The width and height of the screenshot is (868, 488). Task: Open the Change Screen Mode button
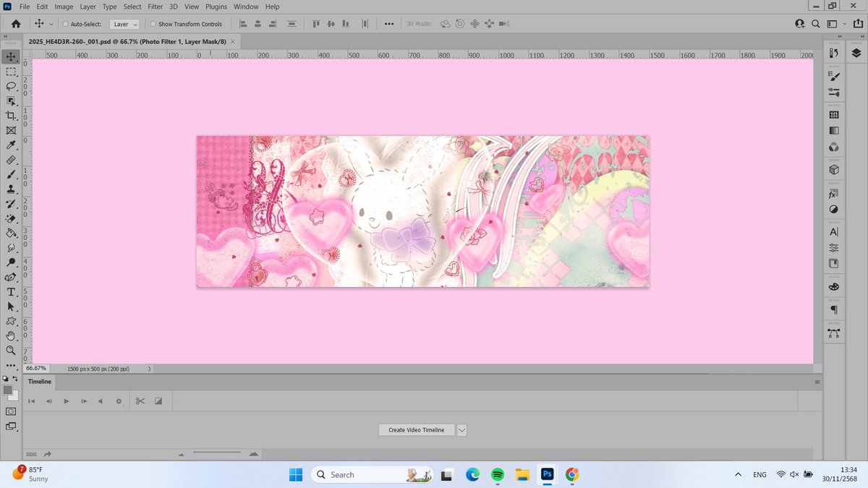11,427
